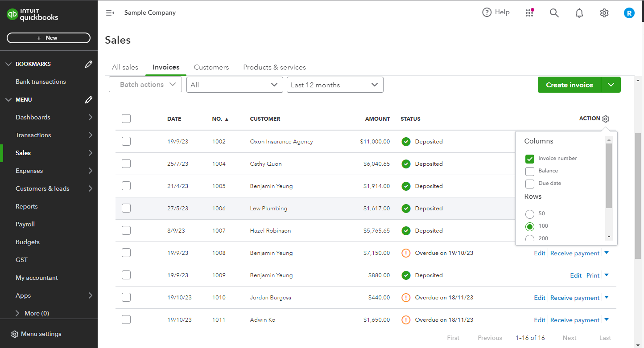Edit Bookmarks with the pencil icon
This screenshot has height=348, width=644.
[89, 64]
